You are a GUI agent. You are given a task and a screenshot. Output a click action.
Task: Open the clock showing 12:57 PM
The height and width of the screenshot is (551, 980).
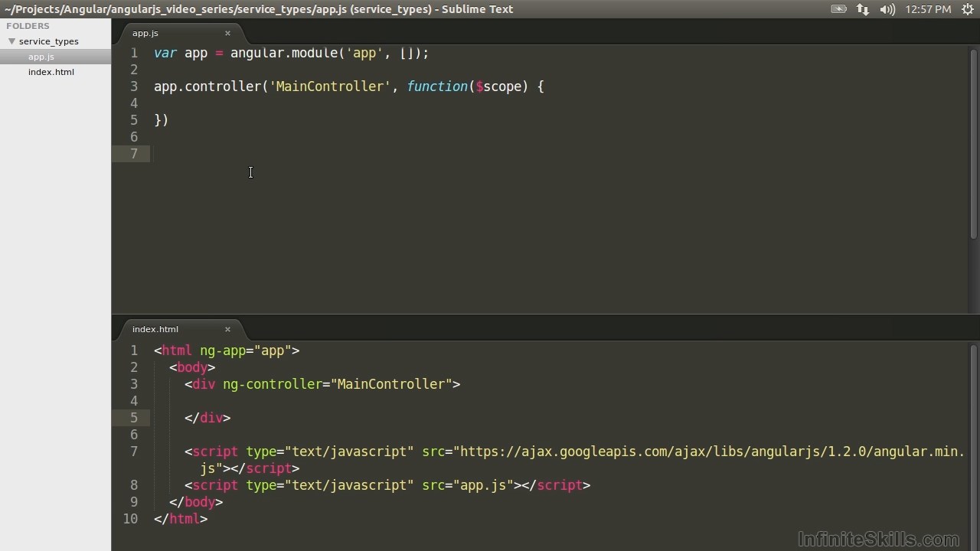pyautogui.click(x=928, y=9)
